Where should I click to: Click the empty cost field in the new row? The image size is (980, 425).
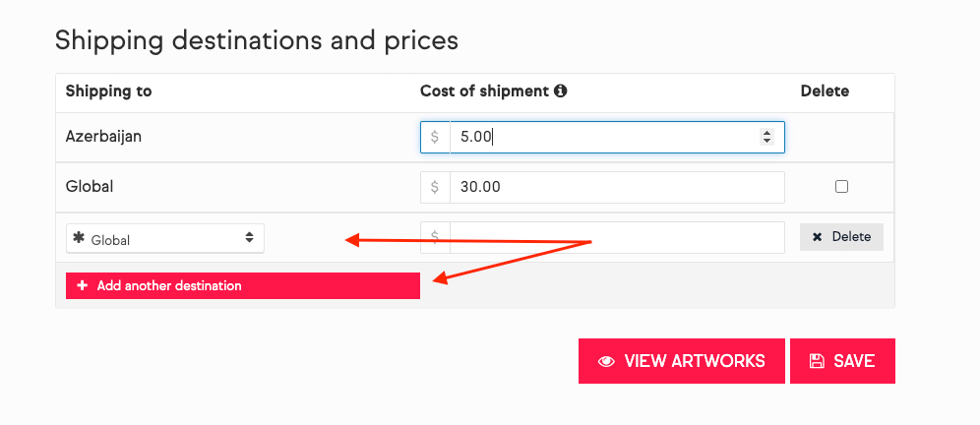(x=616, y=237)
